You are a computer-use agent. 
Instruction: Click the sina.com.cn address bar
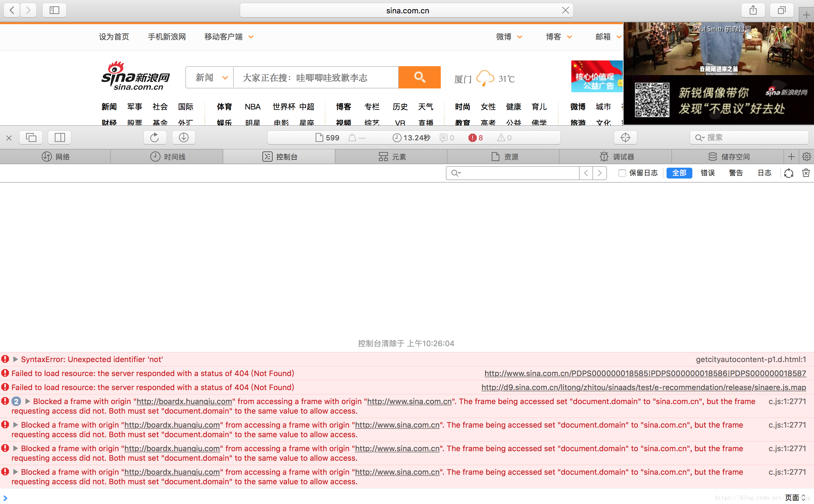coord(407,10)
